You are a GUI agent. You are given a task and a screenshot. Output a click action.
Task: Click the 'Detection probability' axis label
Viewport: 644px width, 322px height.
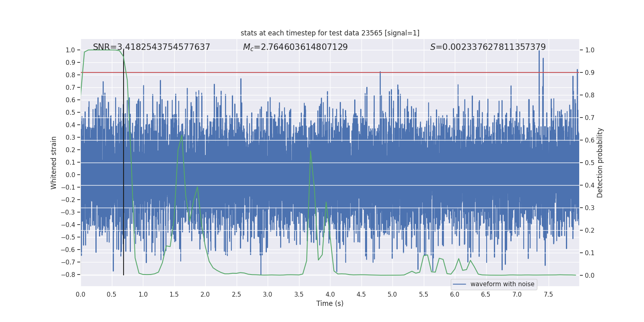(600, 163)
